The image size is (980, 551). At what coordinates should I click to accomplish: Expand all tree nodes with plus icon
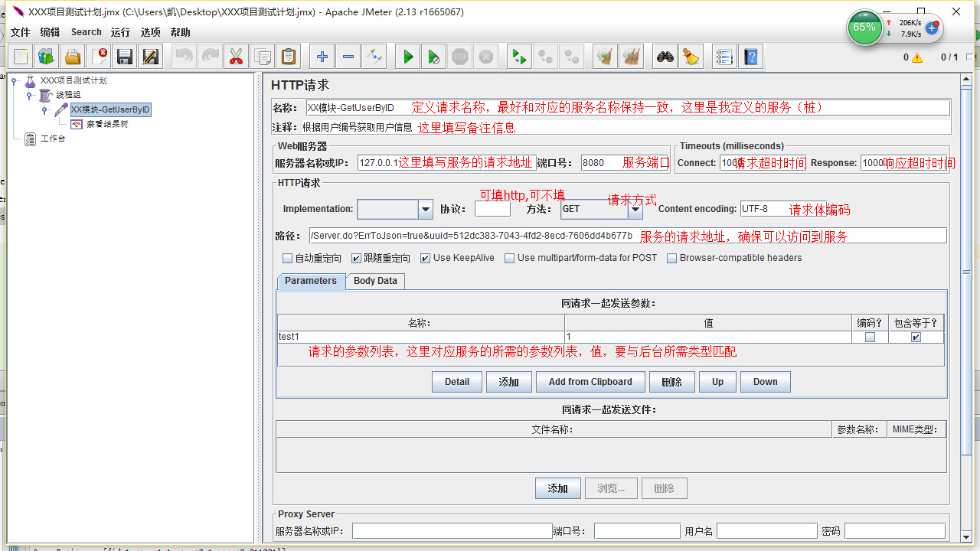[x=322, y=57]
